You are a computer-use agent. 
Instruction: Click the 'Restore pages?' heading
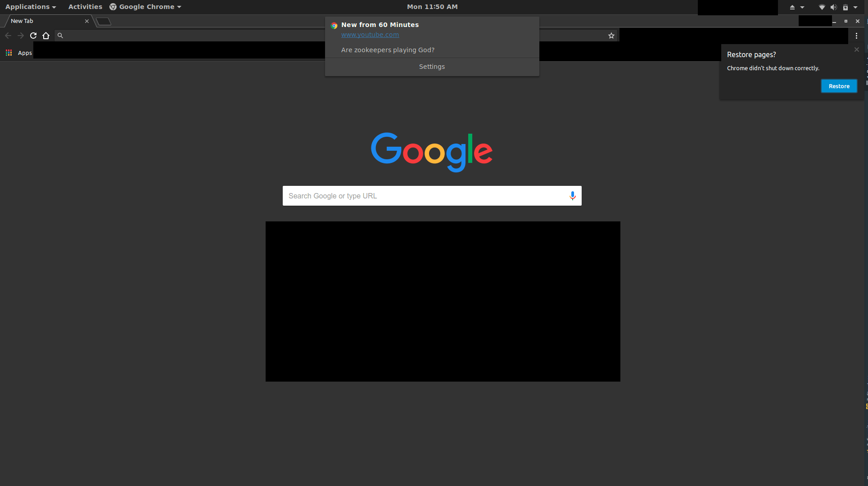tap(751, 54)
